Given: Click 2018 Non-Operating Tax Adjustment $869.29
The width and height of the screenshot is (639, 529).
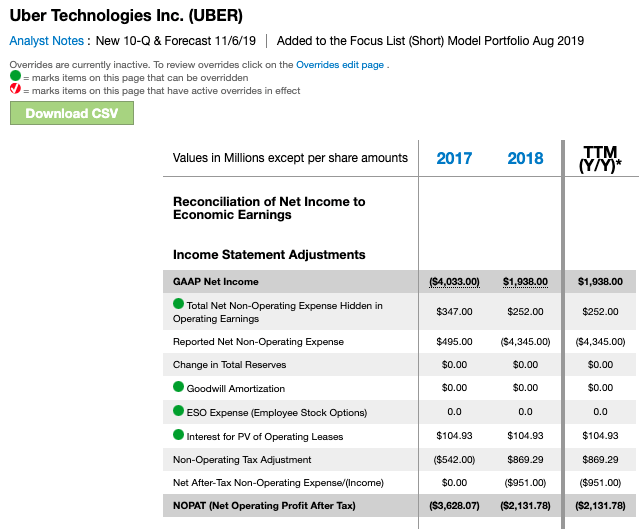Looking at the screenshot, I should [525, 460].
